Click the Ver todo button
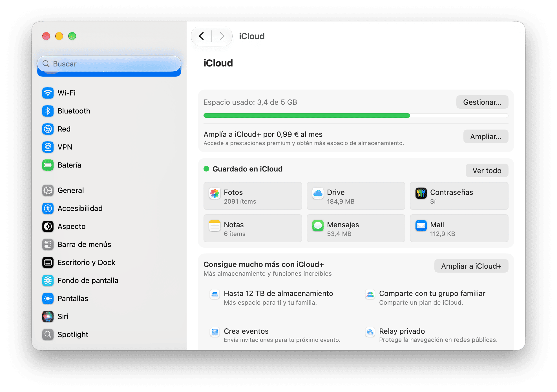The image size is (557, 392). 487,170
